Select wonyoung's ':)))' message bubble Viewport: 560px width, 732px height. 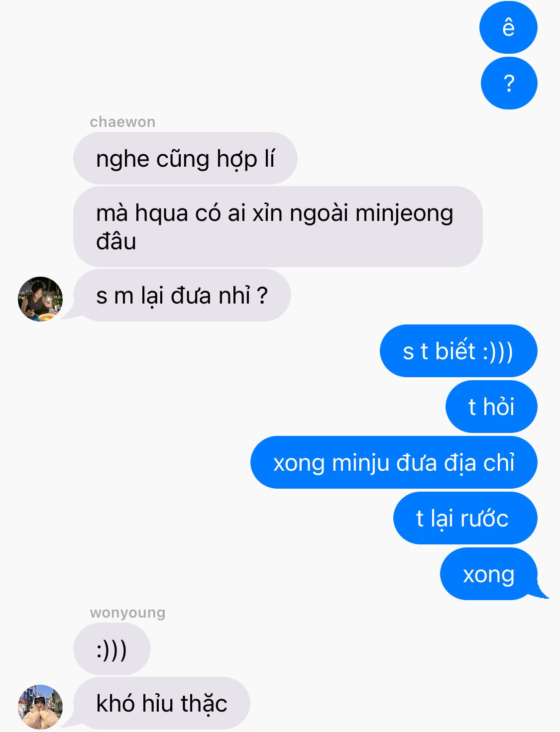(112, 649)
